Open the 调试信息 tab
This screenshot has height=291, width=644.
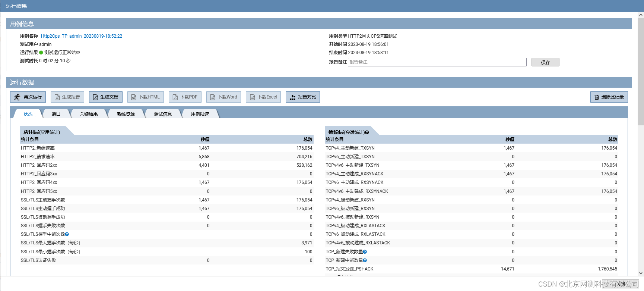click(163, 114)
